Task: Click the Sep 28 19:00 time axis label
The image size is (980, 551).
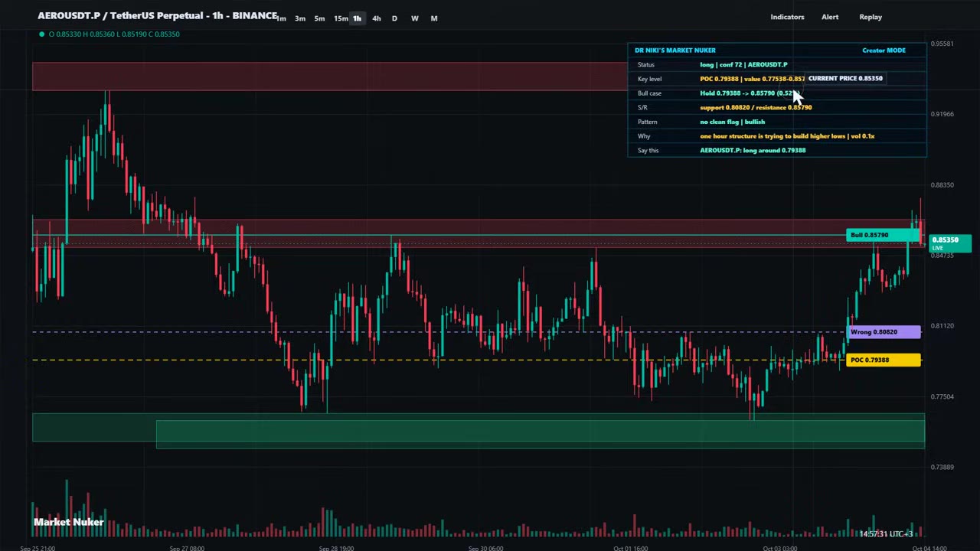Action: pyautogui.click(x=336, y=548)
